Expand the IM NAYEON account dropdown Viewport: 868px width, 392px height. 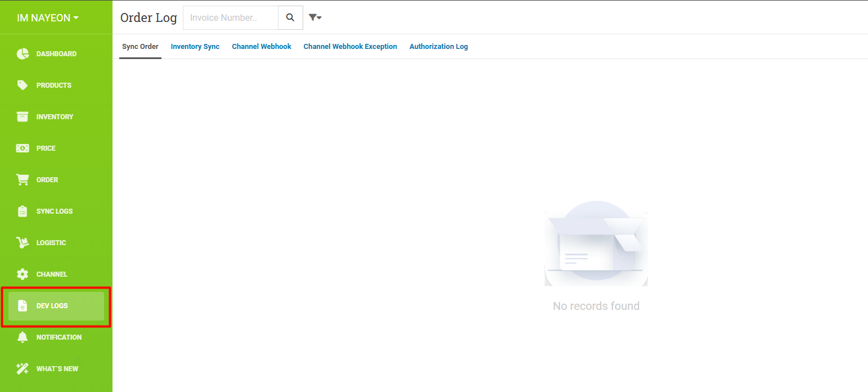coord(48,18)
